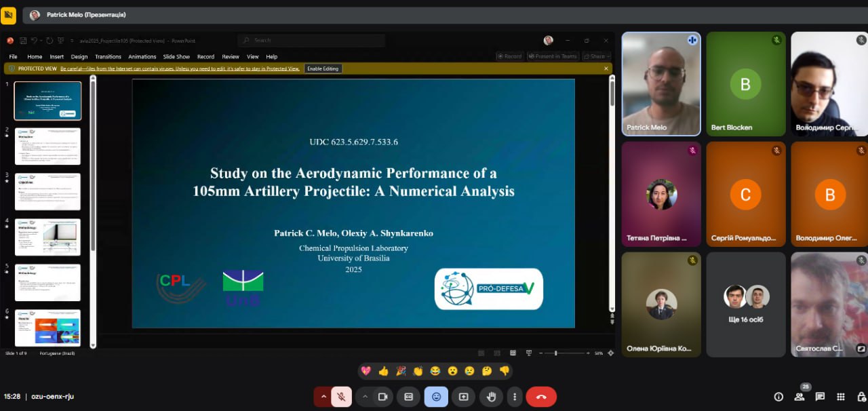Toggle the camera on or off
The image size is (868, 411).
tap(382, 397)
